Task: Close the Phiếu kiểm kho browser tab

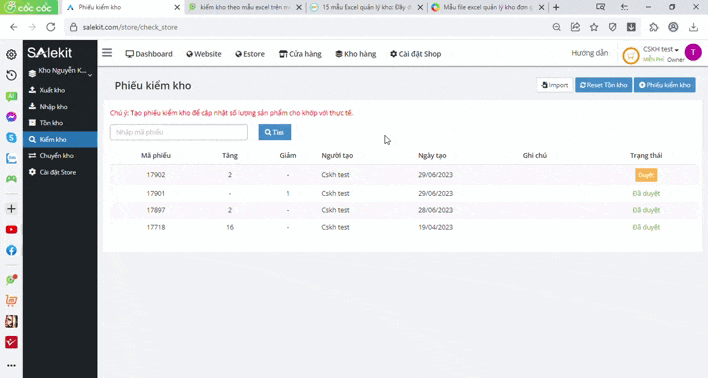Action: 177,7
